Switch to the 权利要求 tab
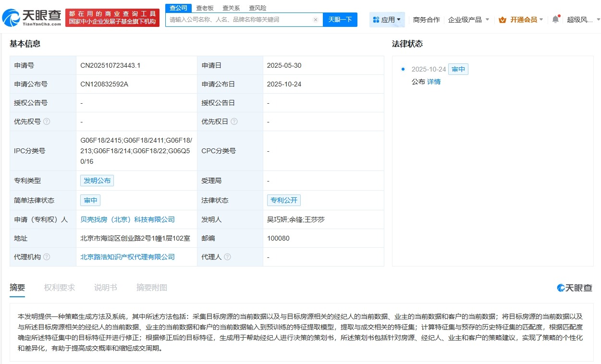This screenshot has height=364, width=601. (x=59, y=287)
